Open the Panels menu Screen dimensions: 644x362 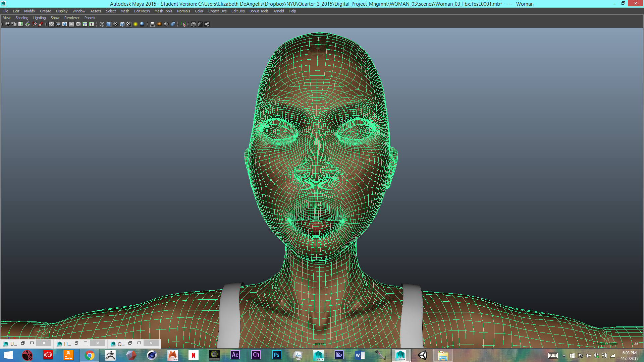tap(90, 18)
